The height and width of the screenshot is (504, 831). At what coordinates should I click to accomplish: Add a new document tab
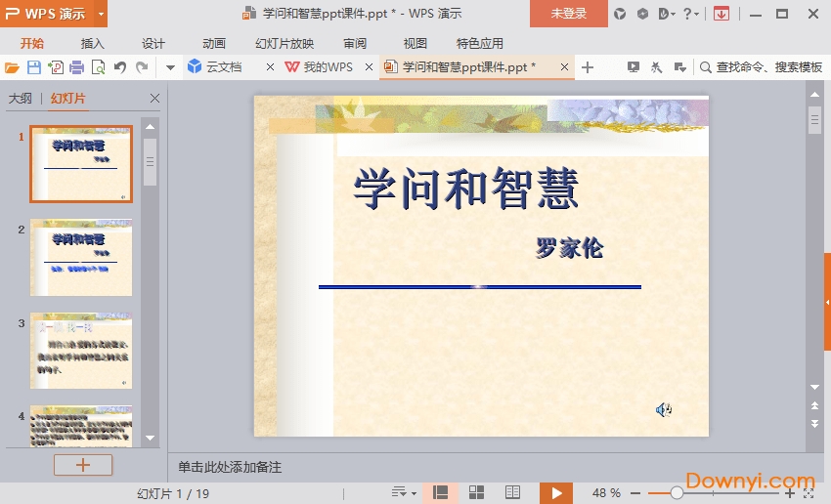point(588,67)
